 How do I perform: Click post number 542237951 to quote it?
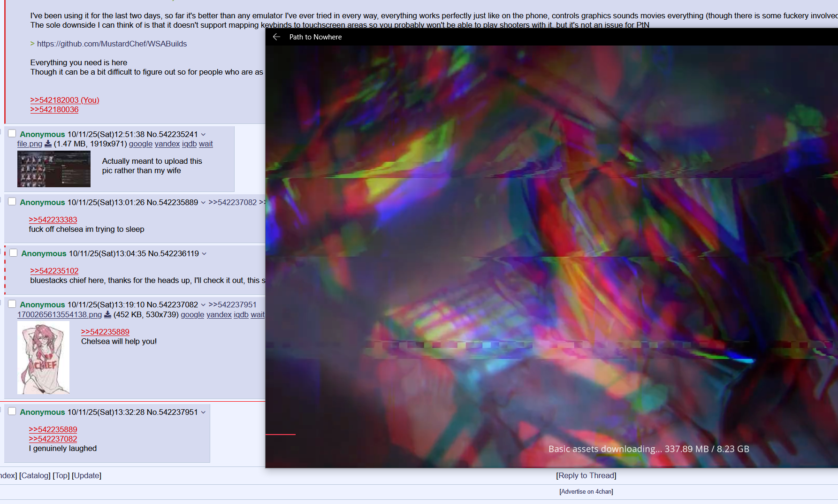pos(178,412)
